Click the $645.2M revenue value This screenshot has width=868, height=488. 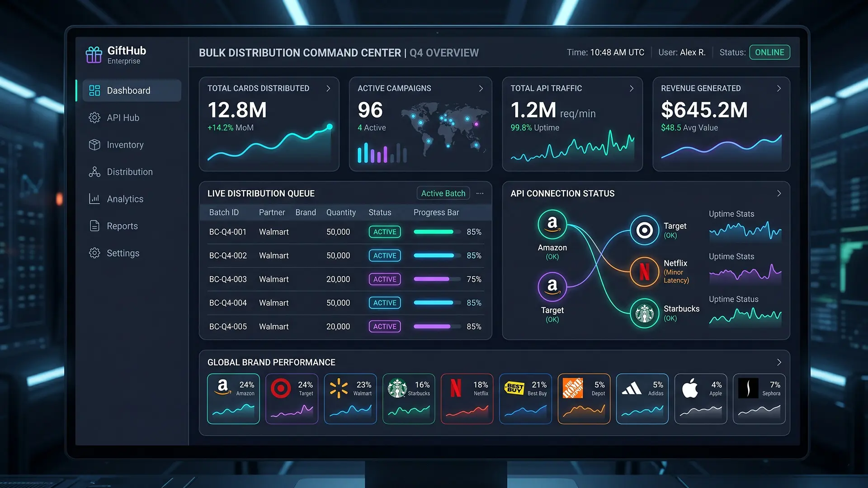click(704, 110)
